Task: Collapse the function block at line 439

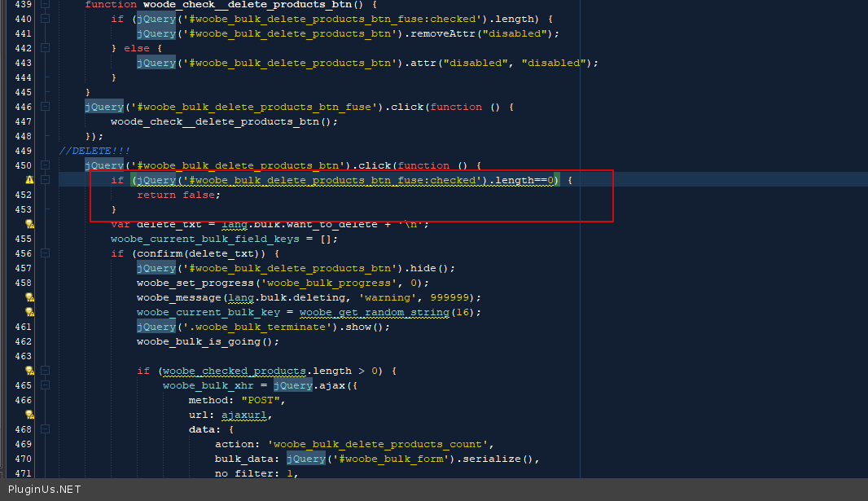Action: click(x=46, y=4)
